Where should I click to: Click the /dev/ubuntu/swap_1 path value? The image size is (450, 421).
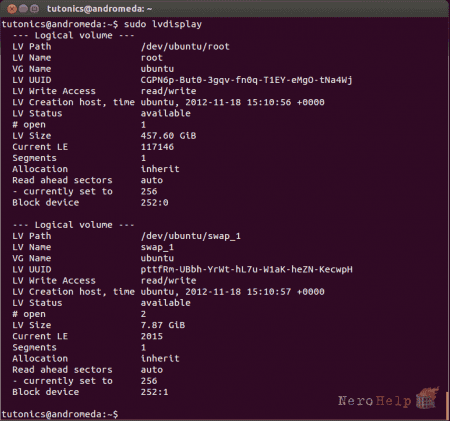(190, 236)
